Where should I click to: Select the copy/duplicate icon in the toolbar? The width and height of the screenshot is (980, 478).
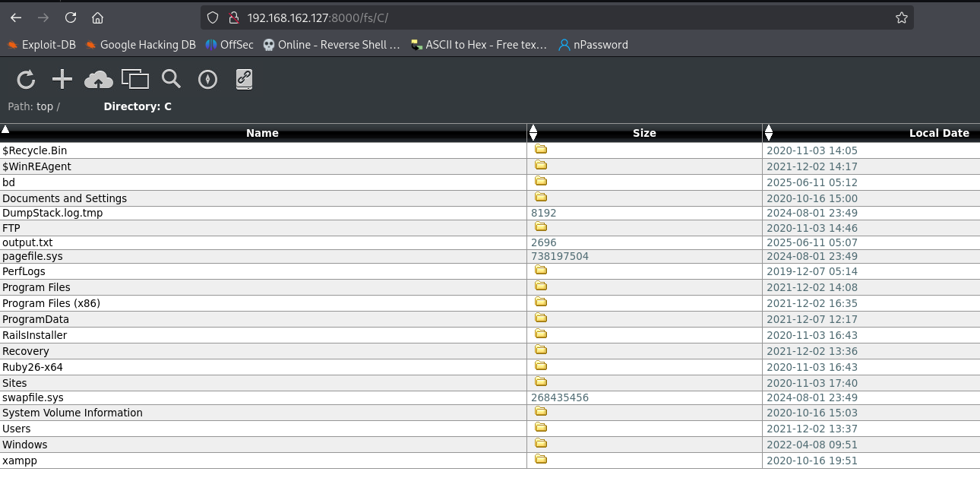[135, 79]
